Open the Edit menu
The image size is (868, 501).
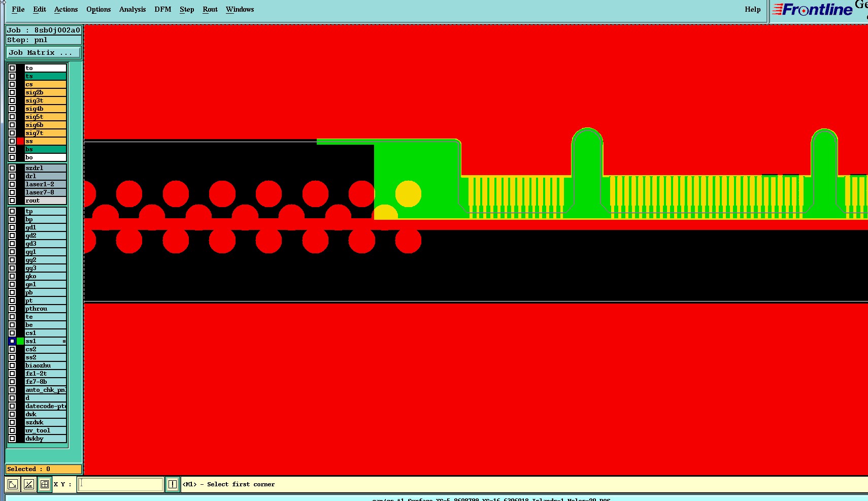[40, 9]
